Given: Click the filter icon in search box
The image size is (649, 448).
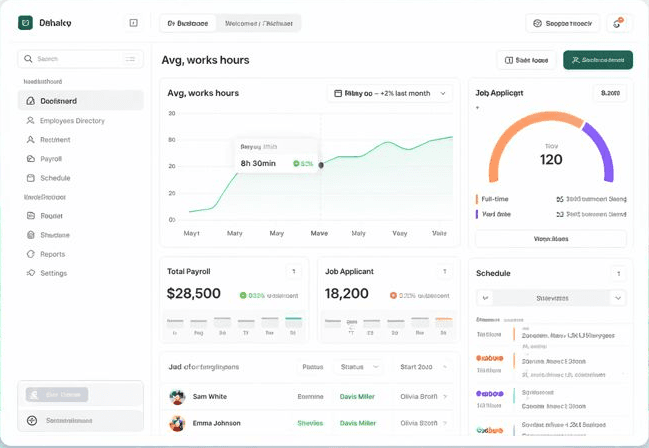Looking at the screenshot, I should (130, 59).
